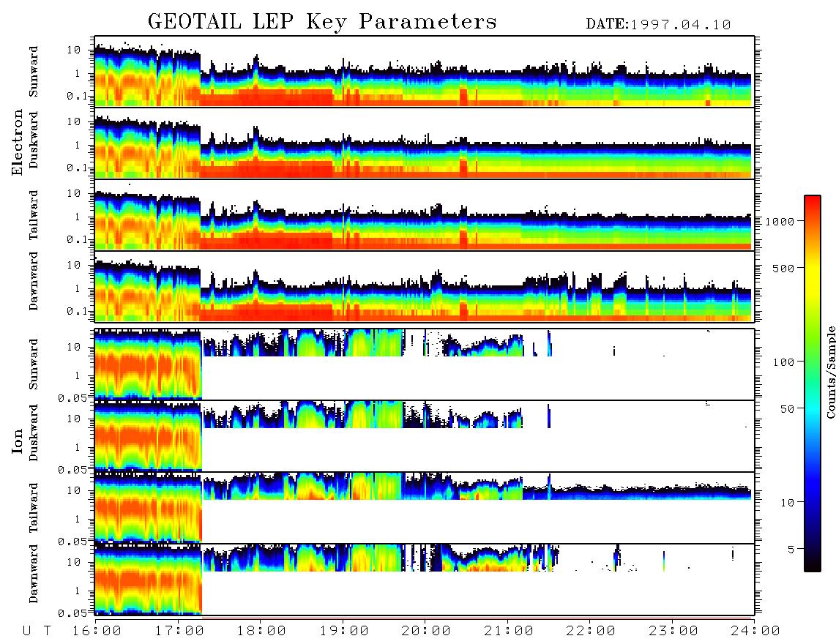Click the Electron group axis label
836x644 pixels.
pos(17,142)
